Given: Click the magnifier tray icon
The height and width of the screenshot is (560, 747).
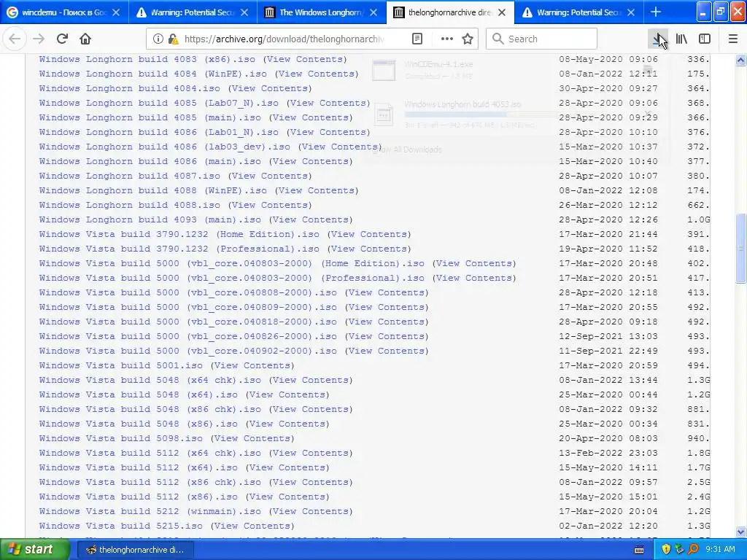Looking at the screenshot, I should pyautogui.click(x=693, y=550).
